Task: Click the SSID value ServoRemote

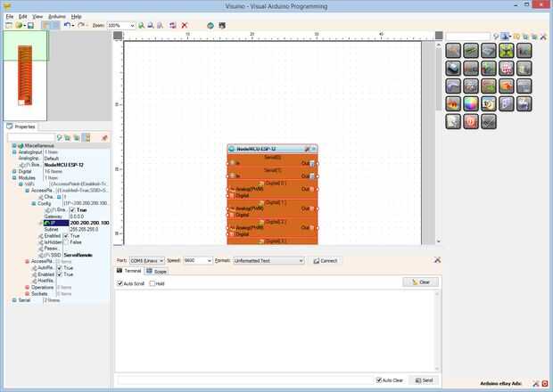Action: 78,255
